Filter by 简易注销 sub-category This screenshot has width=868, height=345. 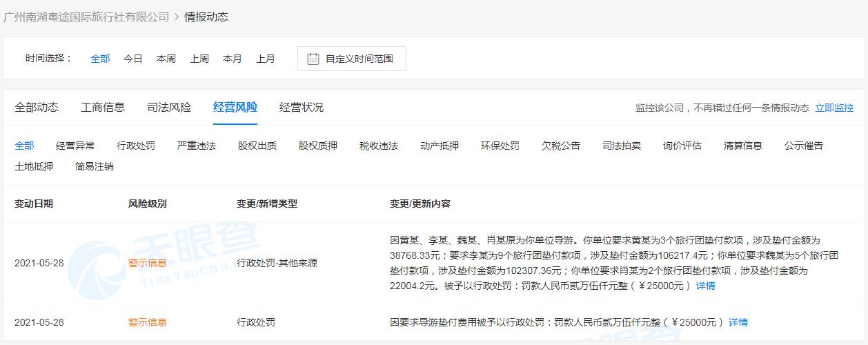point(95,166)
